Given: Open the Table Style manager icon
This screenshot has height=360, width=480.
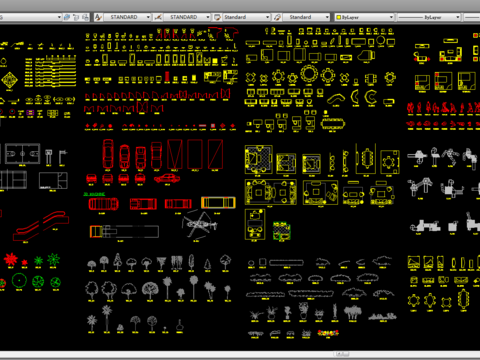Looking at the screenshot, I should pos(217,17).
